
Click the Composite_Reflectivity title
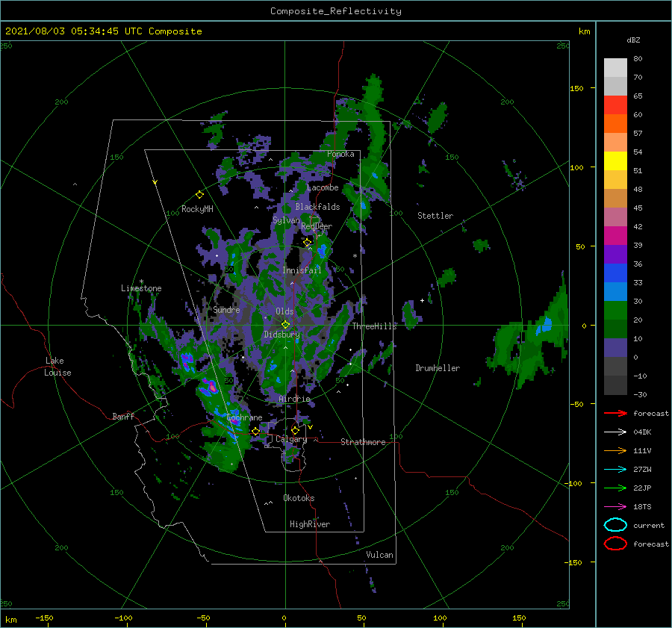(x=336, y=11)
